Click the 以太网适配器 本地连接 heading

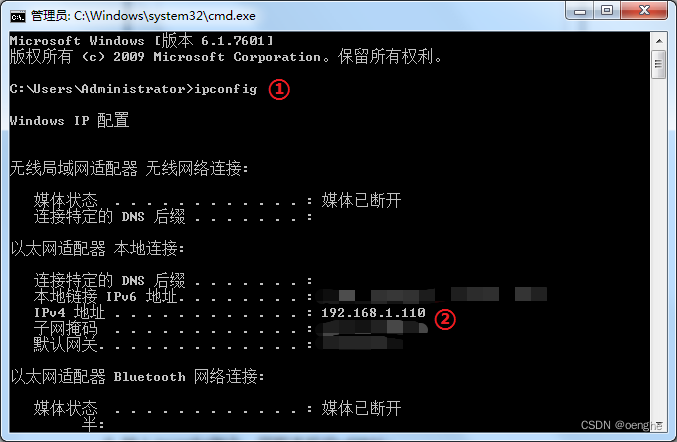coord(98,249)
